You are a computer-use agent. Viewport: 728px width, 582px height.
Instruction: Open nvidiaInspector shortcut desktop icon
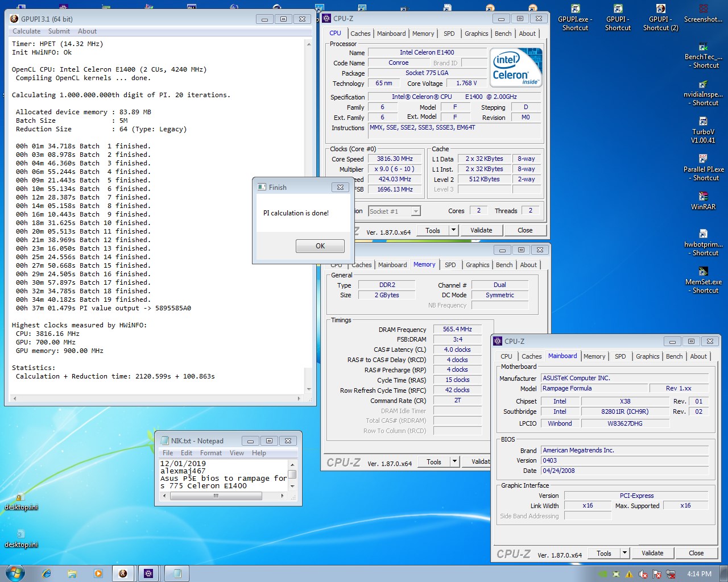point(704,93)
